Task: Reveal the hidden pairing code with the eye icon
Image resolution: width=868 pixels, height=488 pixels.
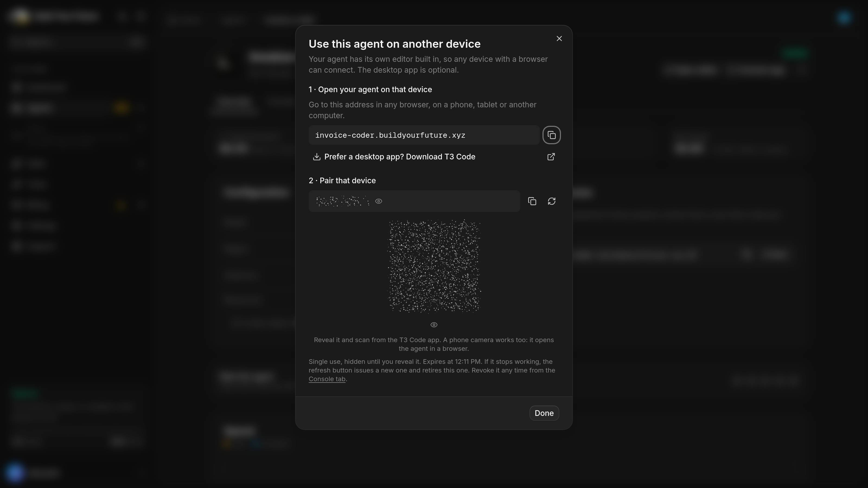Action: (x=379, y=201)
